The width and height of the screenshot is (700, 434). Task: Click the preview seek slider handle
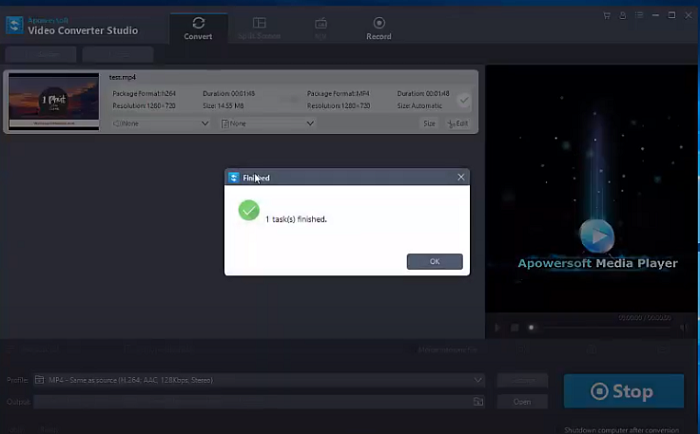pos(531,328)
